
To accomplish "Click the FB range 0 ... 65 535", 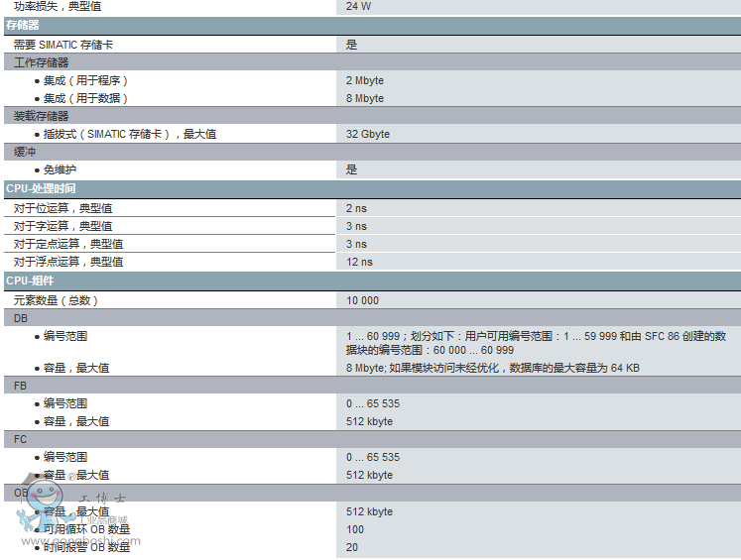I will [373, 403].
